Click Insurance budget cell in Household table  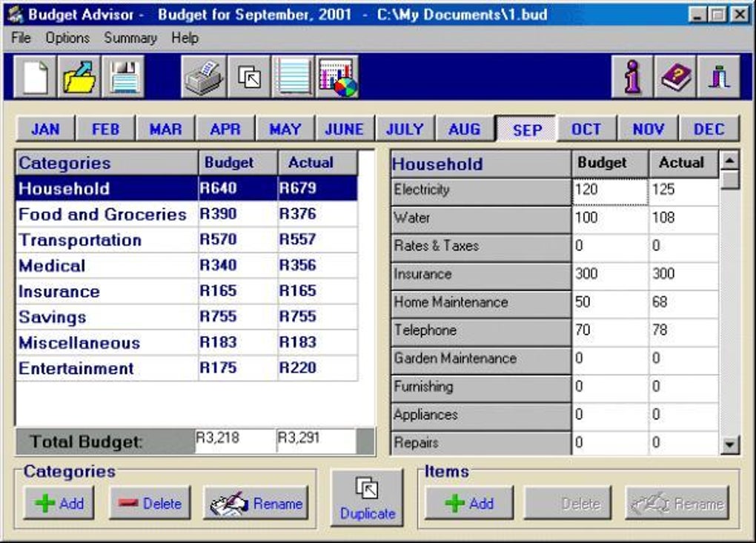610,276
